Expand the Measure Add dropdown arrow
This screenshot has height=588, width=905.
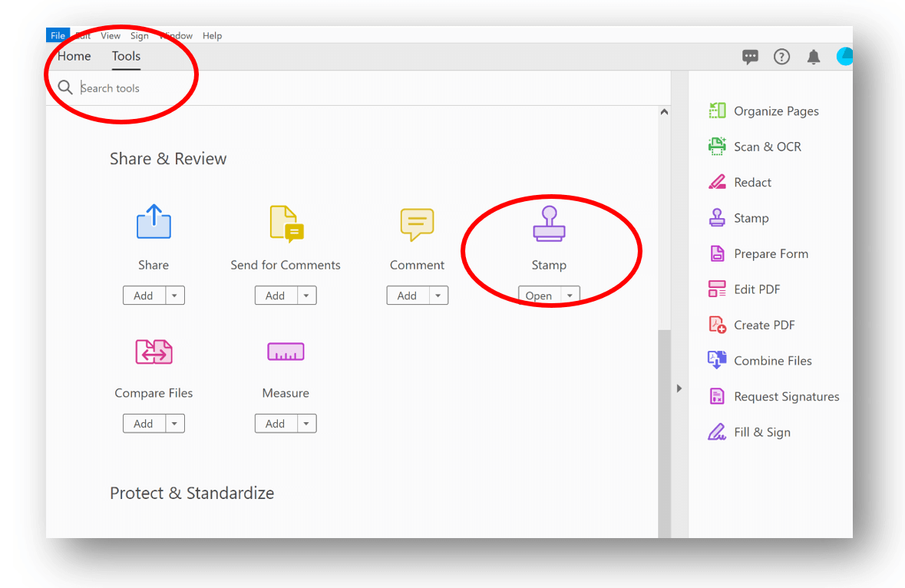pos(307,424)
